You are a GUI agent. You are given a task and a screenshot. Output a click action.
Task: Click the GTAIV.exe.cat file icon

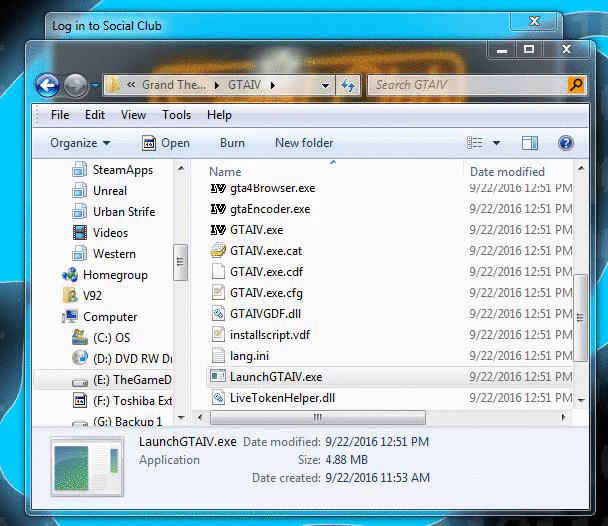pos(218,250)
